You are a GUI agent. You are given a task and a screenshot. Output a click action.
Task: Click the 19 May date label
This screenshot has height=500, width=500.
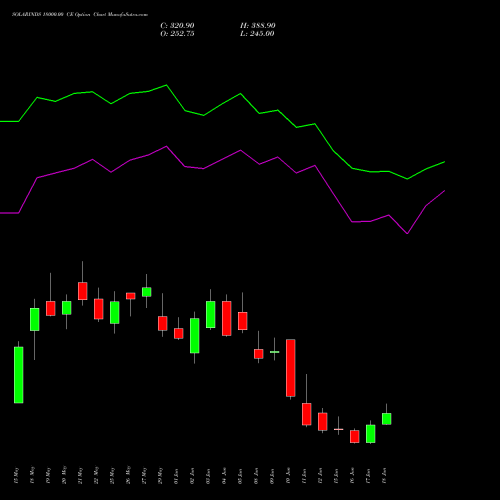[49, 476]
